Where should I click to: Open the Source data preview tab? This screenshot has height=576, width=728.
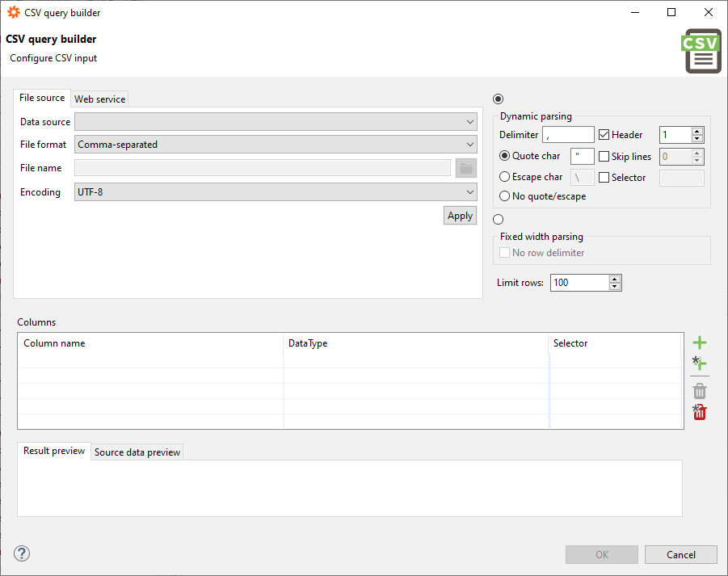coord(137,452)
